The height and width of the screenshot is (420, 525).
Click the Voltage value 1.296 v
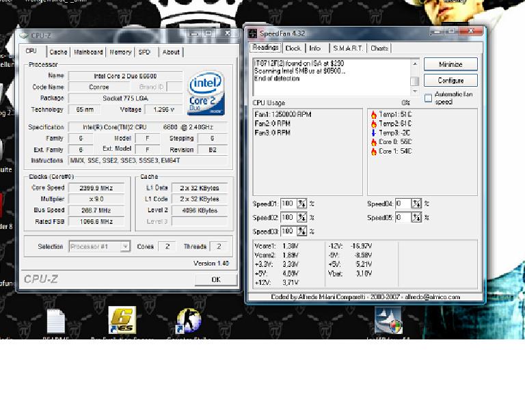pyautogui.click(x=164, y=109)
